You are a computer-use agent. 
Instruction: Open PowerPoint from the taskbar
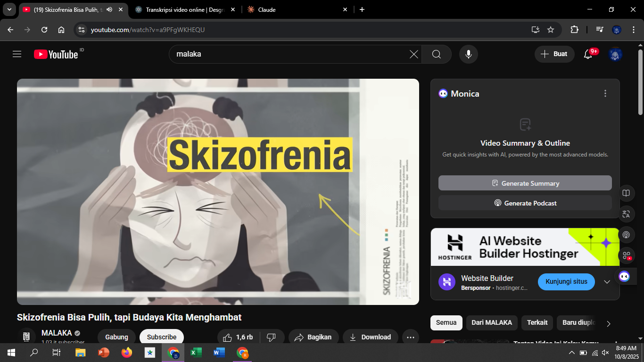click(104, 353)
